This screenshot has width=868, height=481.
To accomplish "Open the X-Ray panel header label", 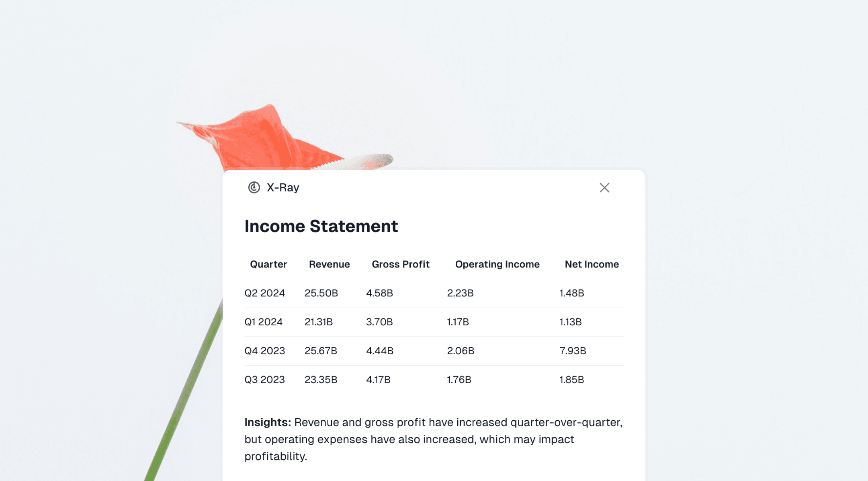I will tap(283, 187).
